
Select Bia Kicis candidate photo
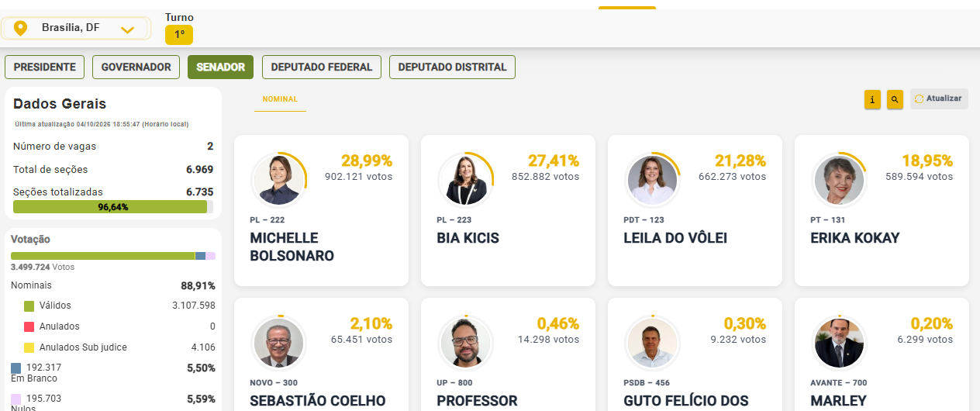click(466, 180)
